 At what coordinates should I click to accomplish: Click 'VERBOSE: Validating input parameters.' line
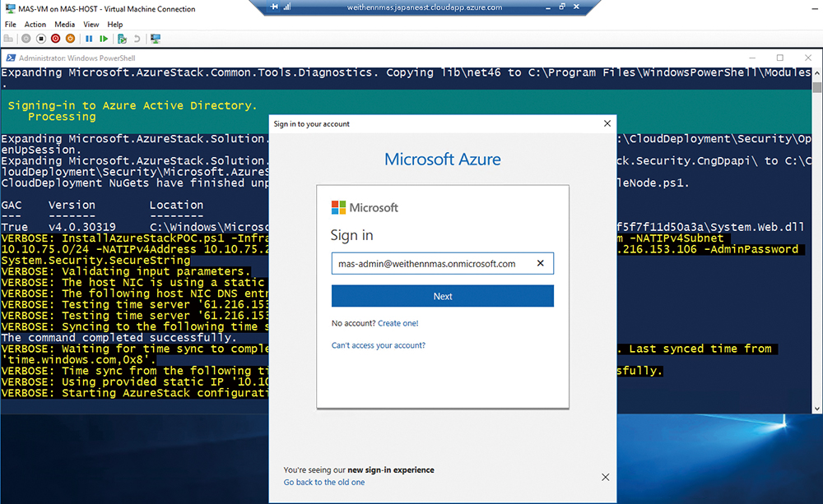126,271
